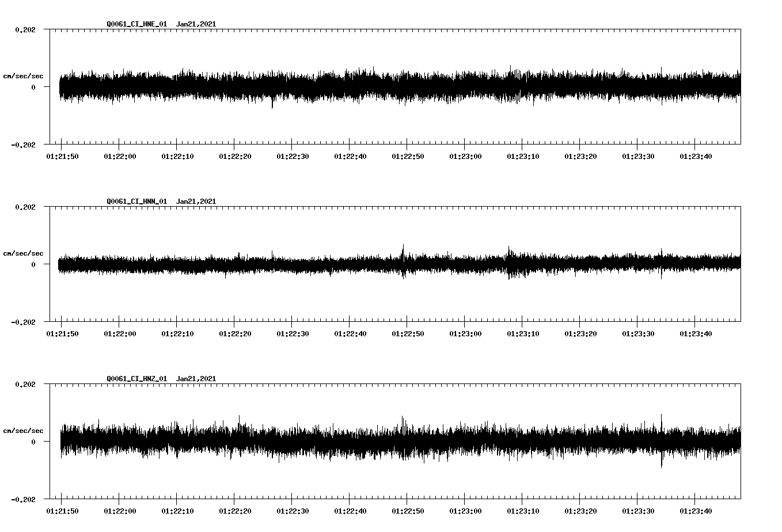Image resolution: width=782 pixels, height=532 pixels.
Task: Click the downward spike near 01:22:26 on HNE
Action: point(272,105)
